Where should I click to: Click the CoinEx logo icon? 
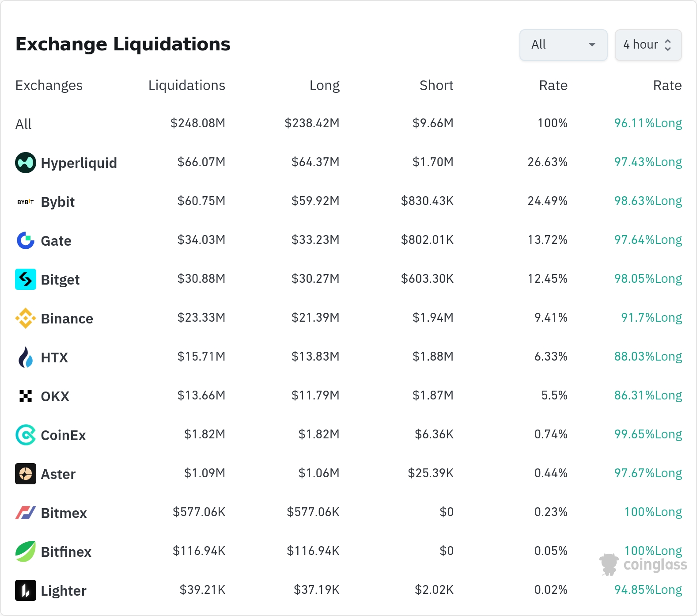point(26,435)
